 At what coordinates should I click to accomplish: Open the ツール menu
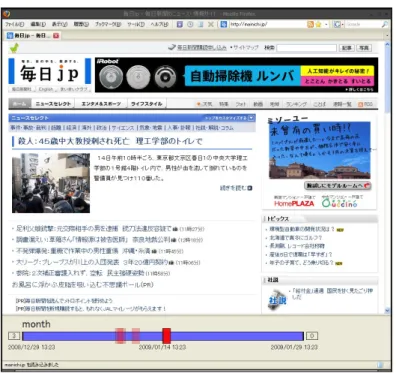[x=136, y=24]
